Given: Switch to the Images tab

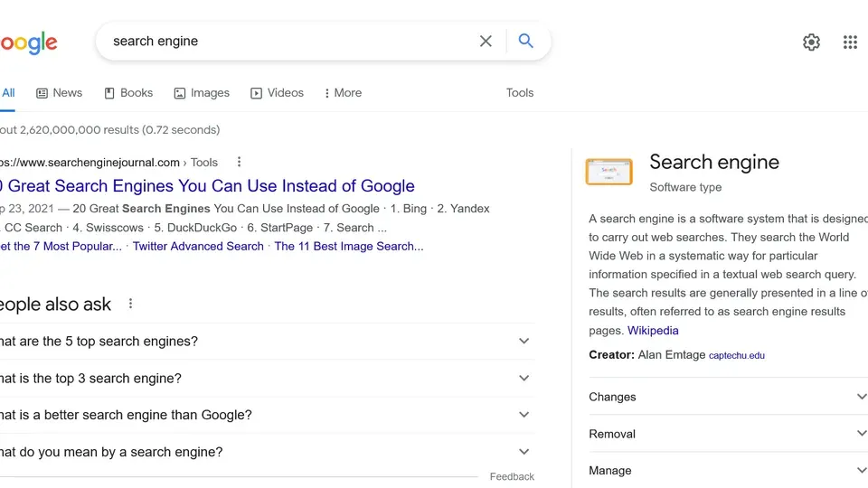Looking at the screenshot, I should click(202, 93).
